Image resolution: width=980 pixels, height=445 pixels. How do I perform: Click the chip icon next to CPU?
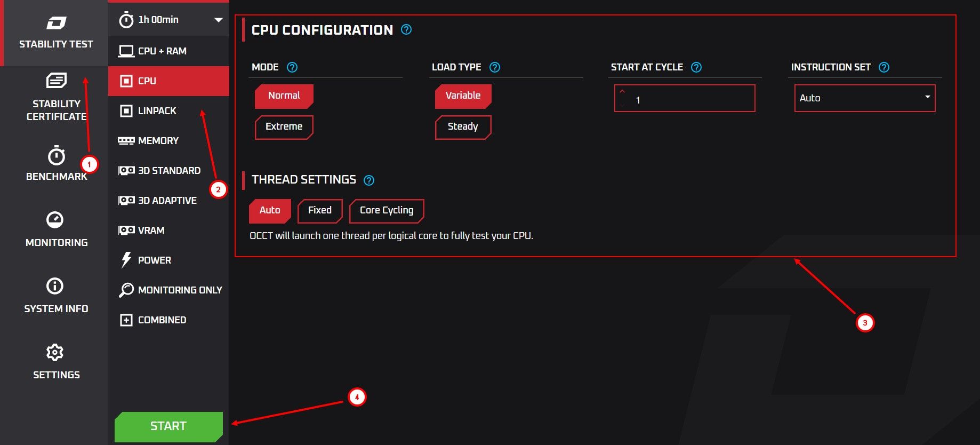click(x=126, y=81)
